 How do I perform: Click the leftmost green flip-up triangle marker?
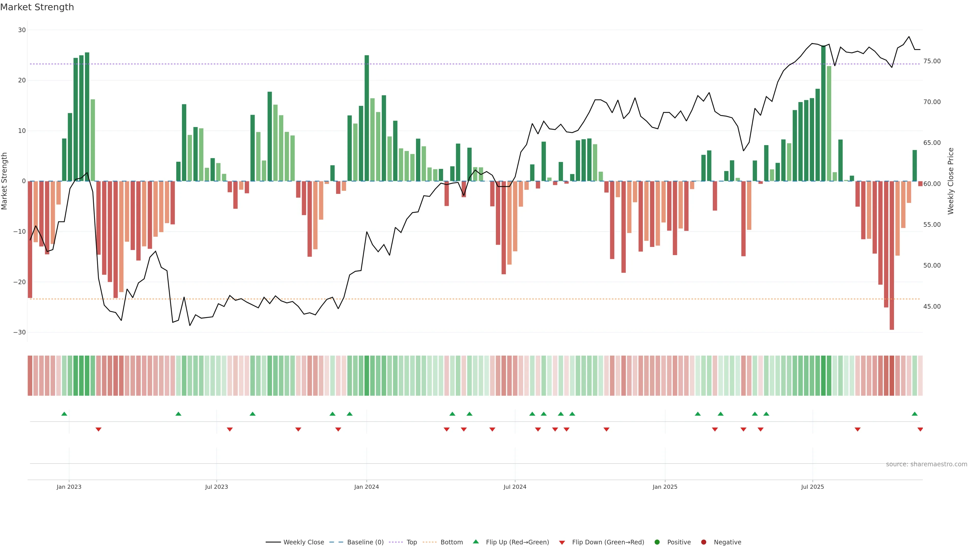coord(64,414)
